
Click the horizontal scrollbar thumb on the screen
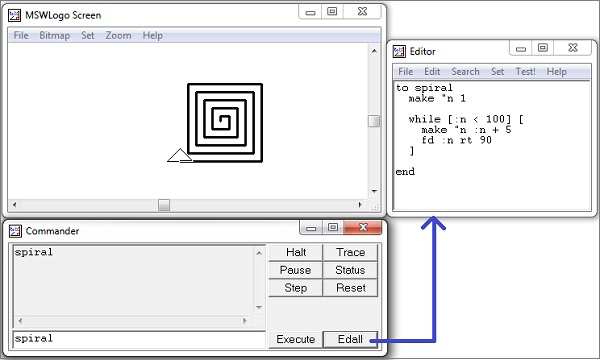(164, 205)
